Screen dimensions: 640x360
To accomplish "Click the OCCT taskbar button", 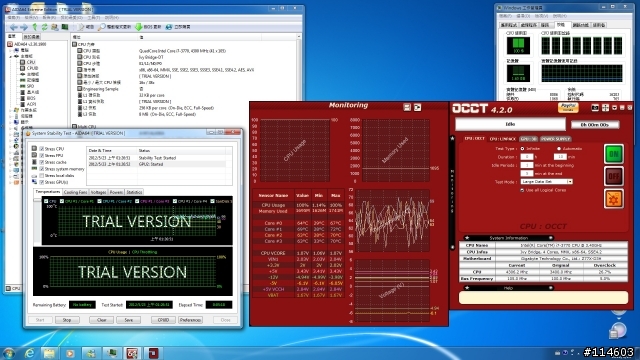I will tap(153, 353).
